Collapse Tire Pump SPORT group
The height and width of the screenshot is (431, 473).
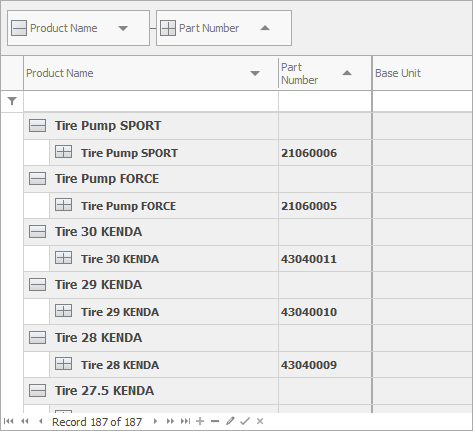37,126
